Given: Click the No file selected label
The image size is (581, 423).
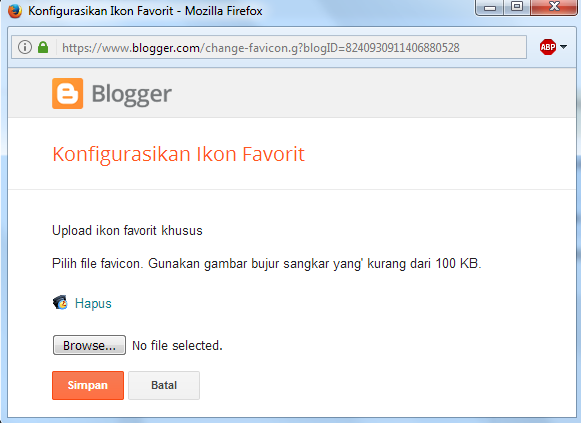Looking at the screenshot, I should tap(177, 346).
